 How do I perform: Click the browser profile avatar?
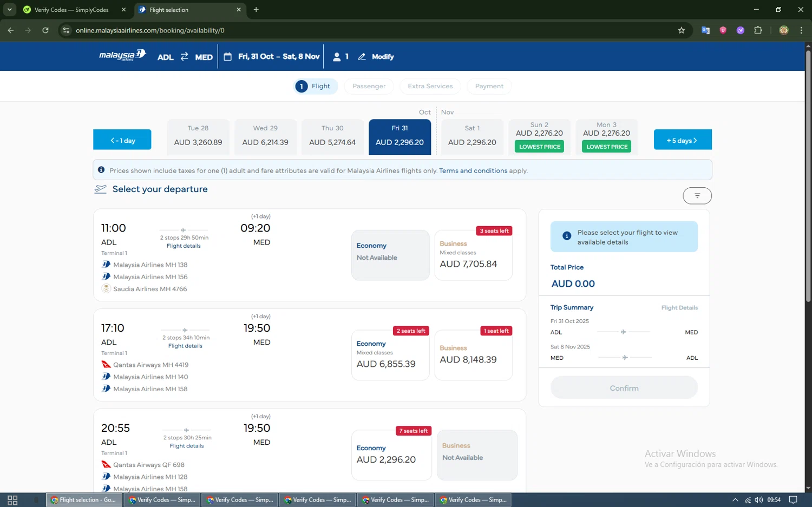(784, 30)
